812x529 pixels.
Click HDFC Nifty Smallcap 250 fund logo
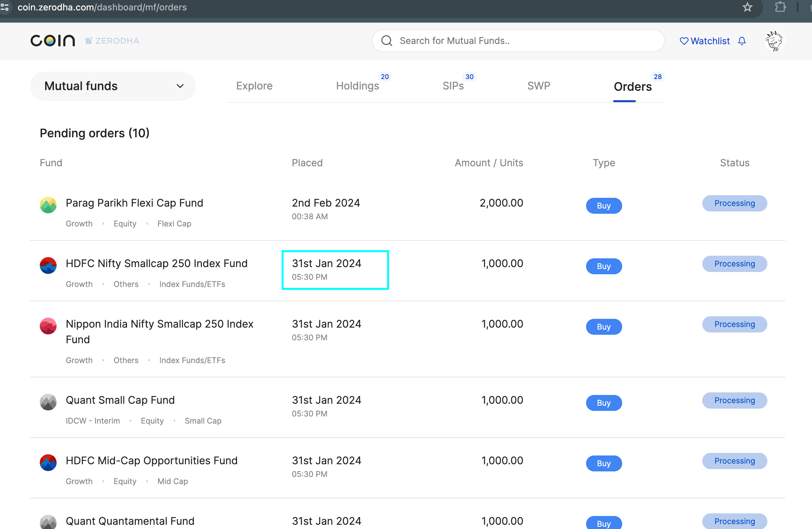tap(48, 265)
